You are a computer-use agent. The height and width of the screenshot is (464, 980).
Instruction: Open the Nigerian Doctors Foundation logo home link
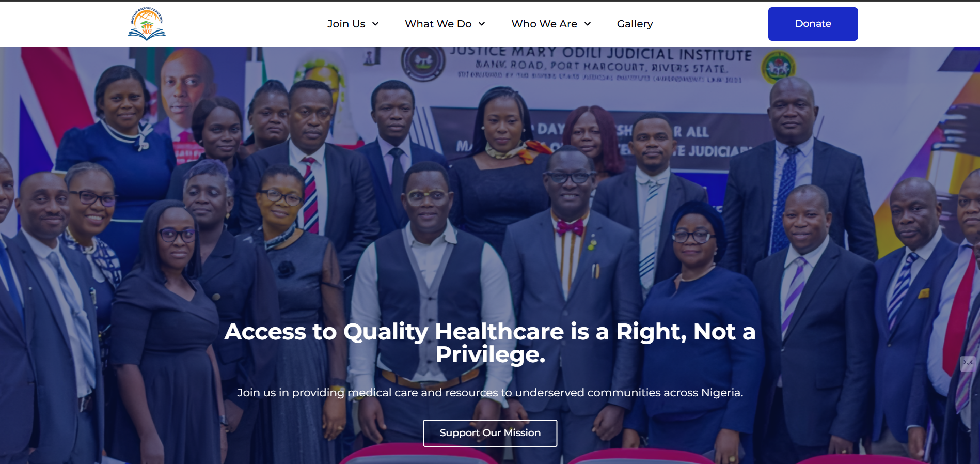[x=147, y=24]
